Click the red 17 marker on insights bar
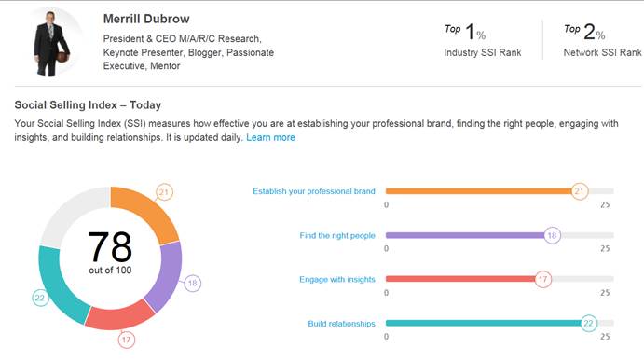This screenshot has height=362, width=644. click(542, 279)
